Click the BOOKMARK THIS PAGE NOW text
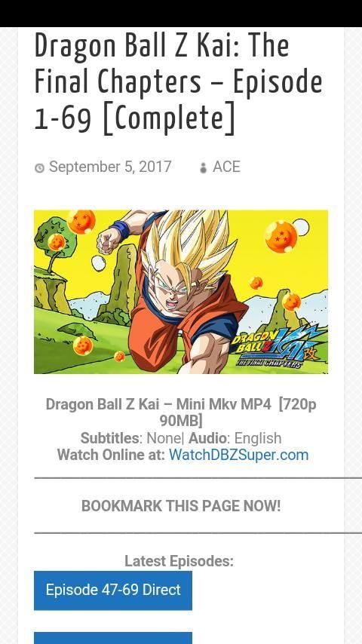 tap(181, 506)
